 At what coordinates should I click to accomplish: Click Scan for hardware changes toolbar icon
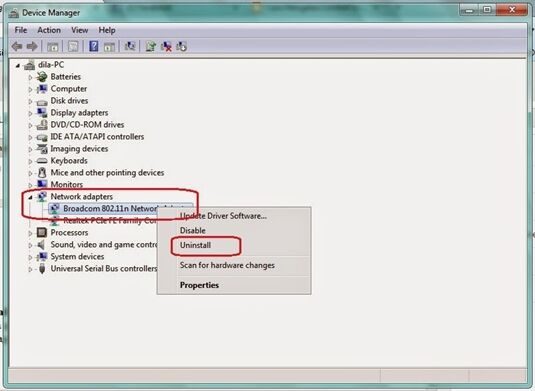(129, 46)
